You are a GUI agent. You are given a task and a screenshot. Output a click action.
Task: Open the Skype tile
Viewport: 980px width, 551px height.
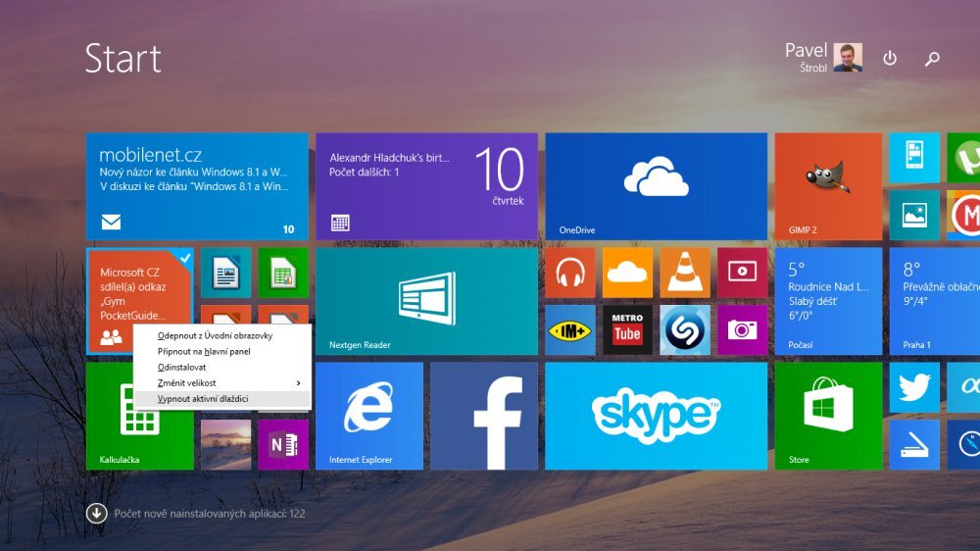pos(656,416)
